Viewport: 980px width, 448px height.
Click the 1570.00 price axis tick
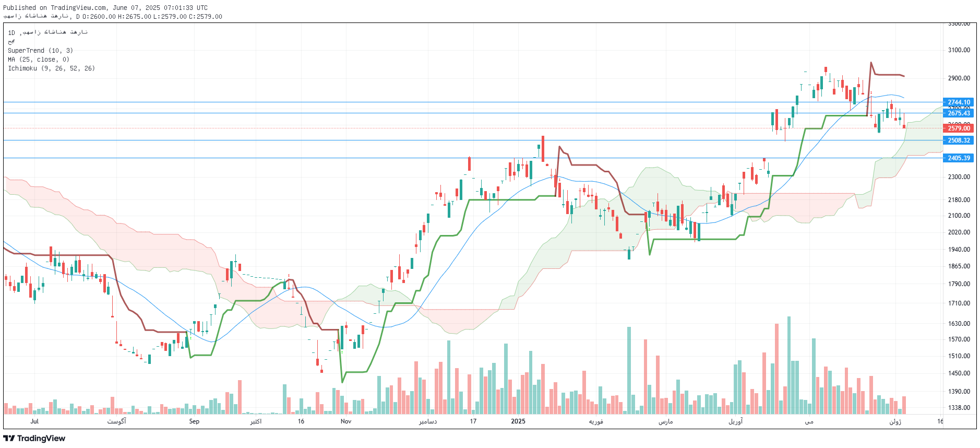[x=959, y=339]
